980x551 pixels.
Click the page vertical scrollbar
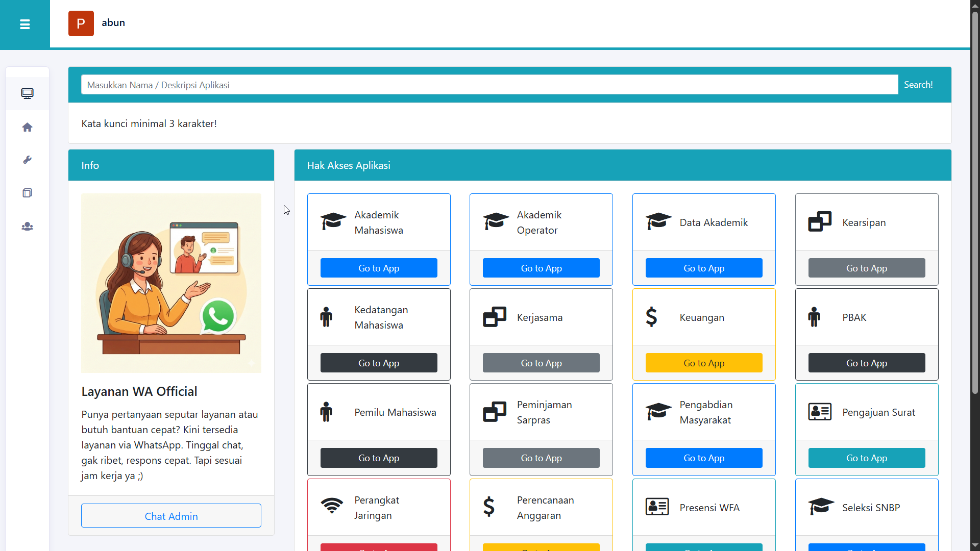pyautogui.click(x=975, y=204)
